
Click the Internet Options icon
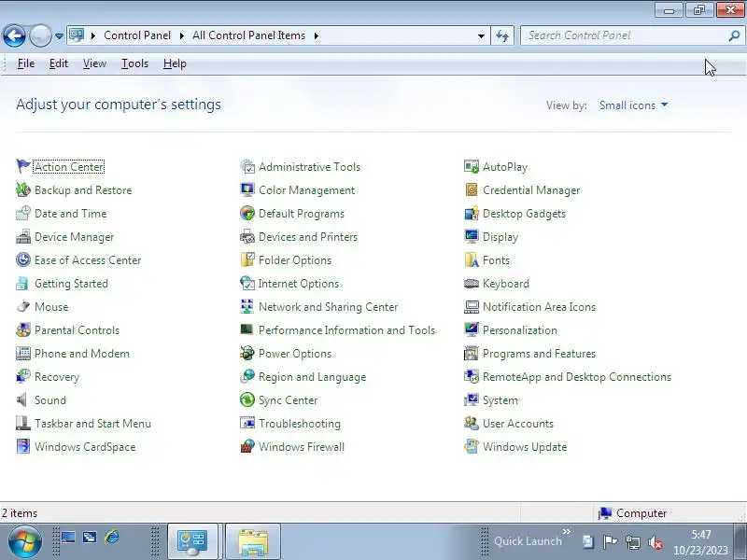247,284
